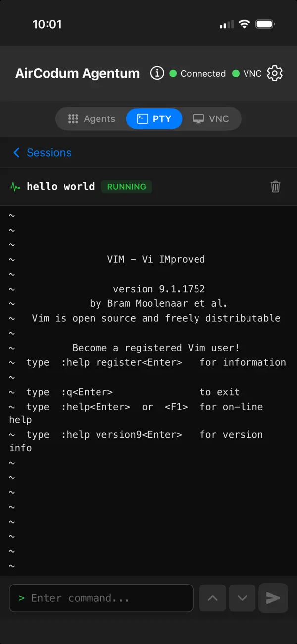Click the ':help version9<Enter>' text
This screenshot has height=644, width=297.
point(122,435)
